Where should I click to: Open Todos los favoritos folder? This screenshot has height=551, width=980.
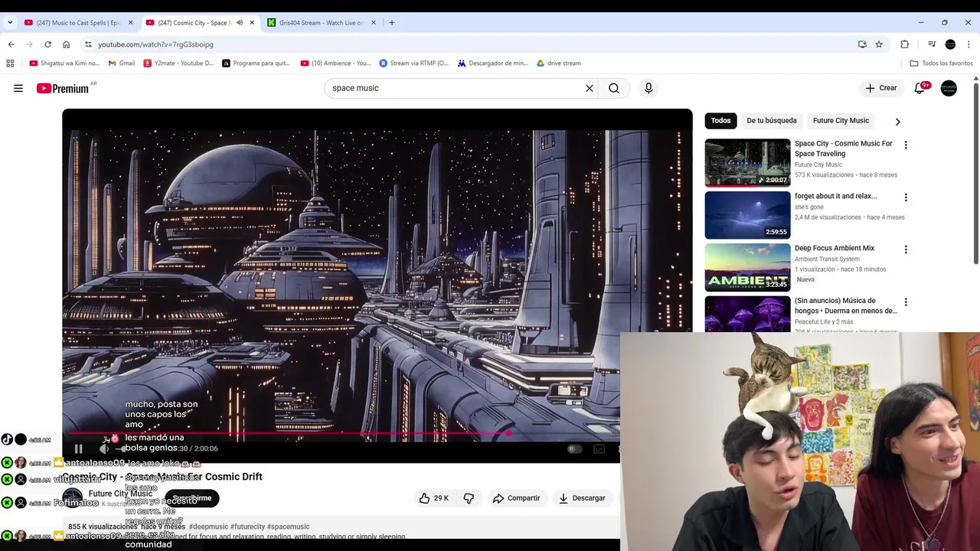click(x=941, y=64)
